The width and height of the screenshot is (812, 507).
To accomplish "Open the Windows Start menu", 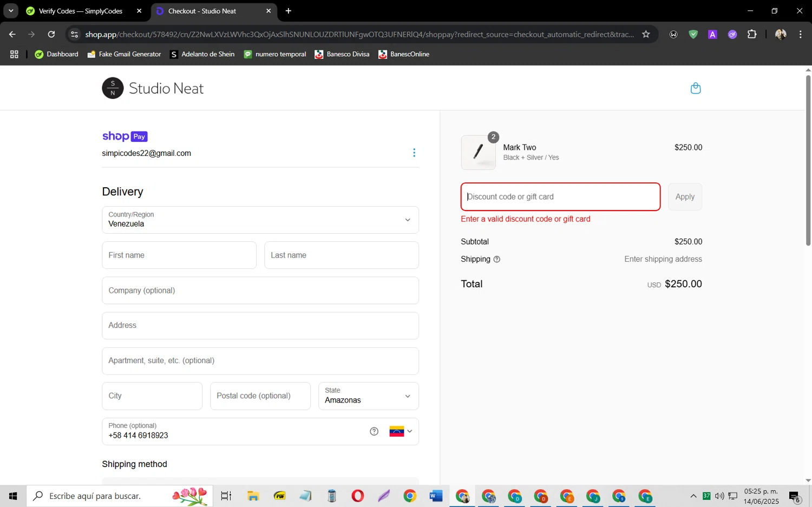I will (13, 496).
